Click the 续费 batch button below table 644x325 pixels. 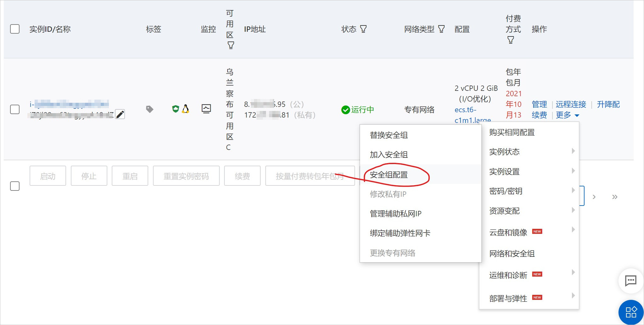(x=242, y=176)
